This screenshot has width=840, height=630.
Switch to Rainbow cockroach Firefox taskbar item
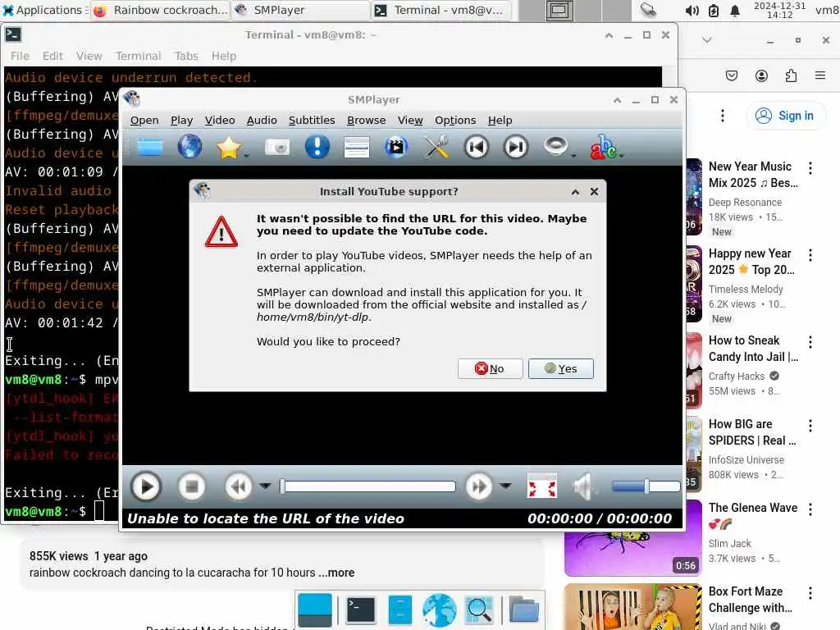click(x=160, y=10)
